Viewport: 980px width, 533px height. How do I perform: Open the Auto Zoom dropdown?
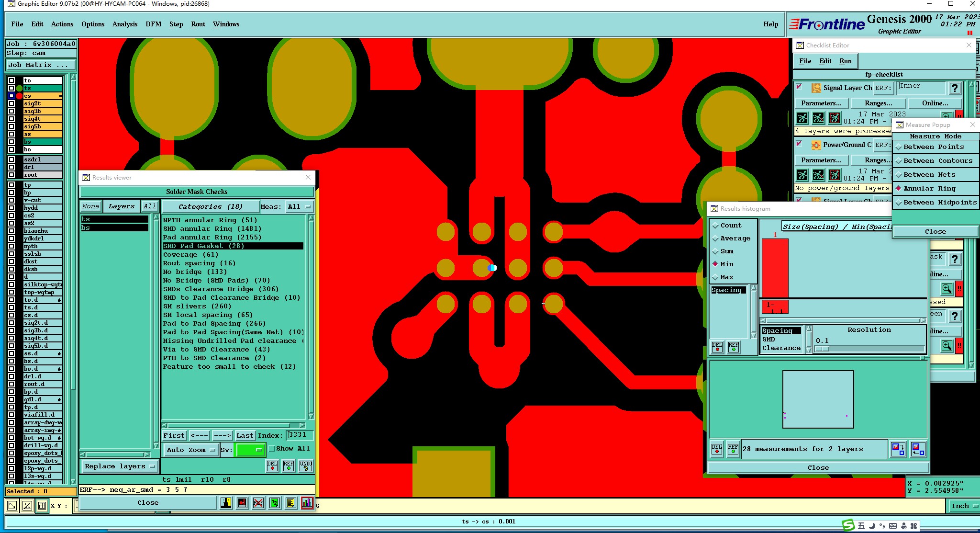click(x=190, y=450)
